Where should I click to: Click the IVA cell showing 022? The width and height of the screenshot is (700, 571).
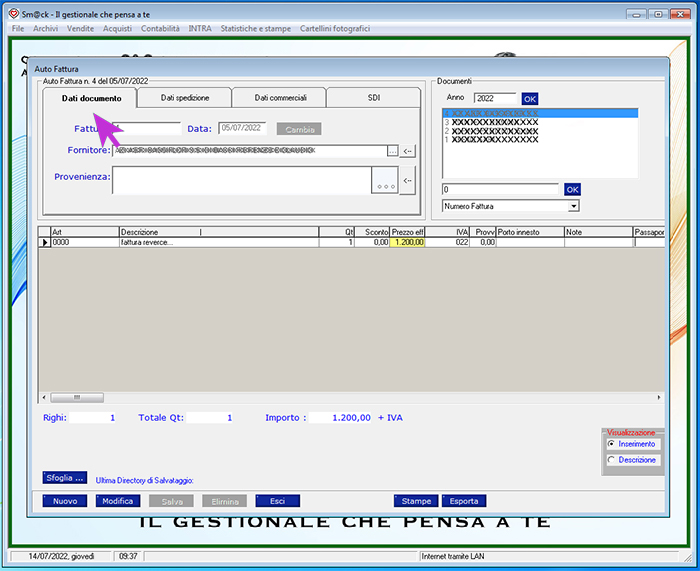tap(447, 242)
